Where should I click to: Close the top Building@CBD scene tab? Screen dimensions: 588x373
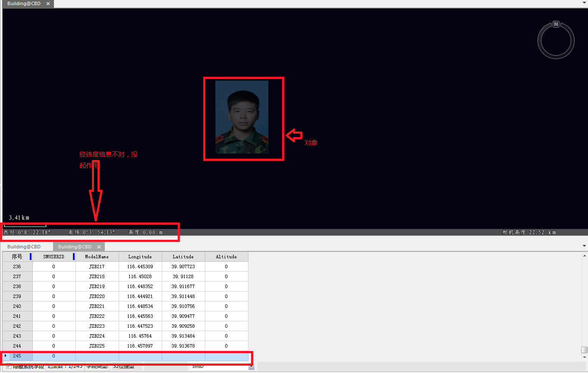(x=48, y=4)
